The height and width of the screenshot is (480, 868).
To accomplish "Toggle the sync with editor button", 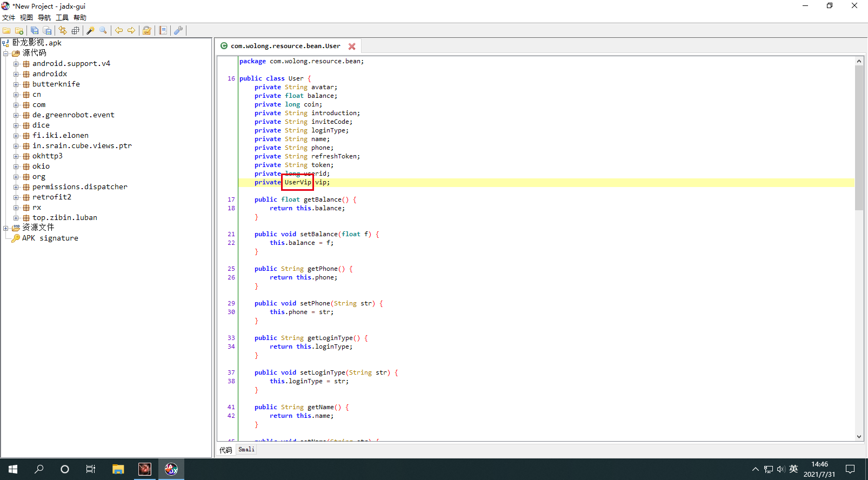I will pyautogui.click(x=63, y=31).
